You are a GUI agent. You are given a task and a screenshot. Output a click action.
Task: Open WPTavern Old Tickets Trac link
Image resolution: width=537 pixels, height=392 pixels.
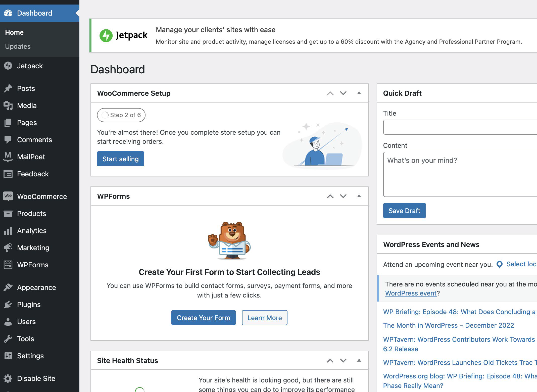point(460,363)
